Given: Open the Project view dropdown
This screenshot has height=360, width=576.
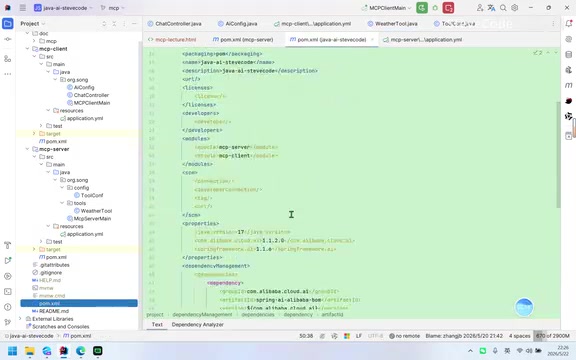Looking at the screenshot, I should [x=33, y=24].
